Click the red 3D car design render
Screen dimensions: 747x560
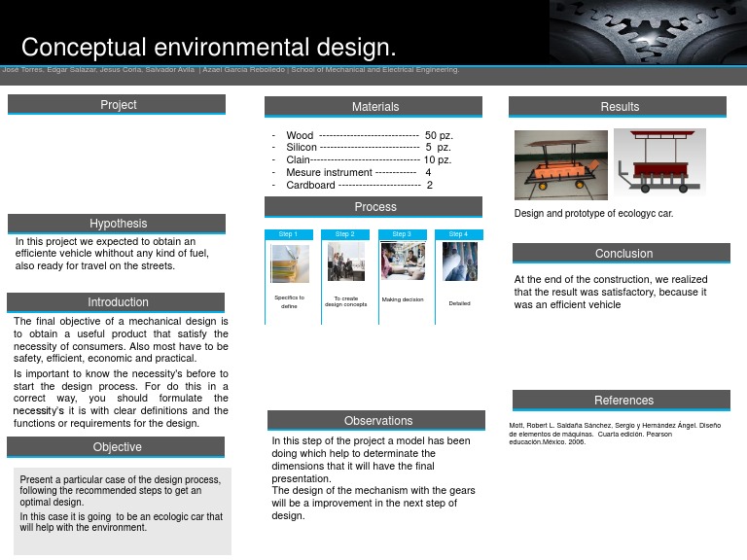click(x=659, y=162)
